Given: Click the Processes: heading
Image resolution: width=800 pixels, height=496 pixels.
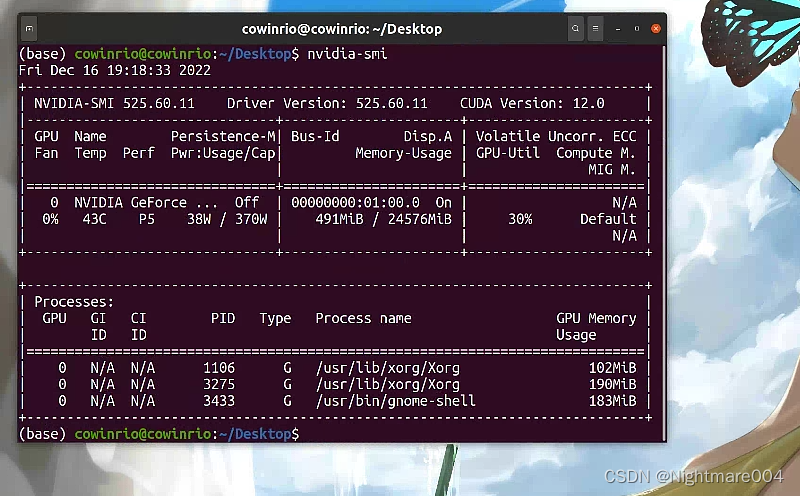Looking at the screenshot, I should pos(74,302).
